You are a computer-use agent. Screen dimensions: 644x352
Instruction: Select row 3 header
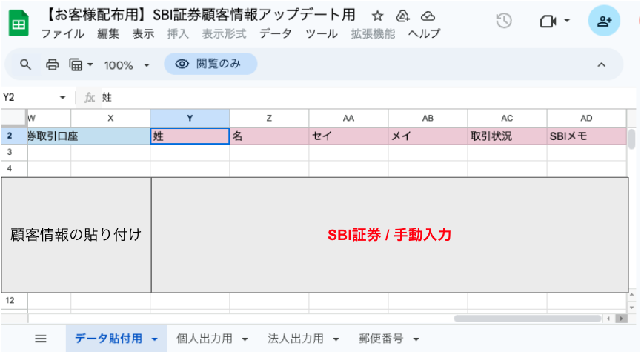pos(14,153)
